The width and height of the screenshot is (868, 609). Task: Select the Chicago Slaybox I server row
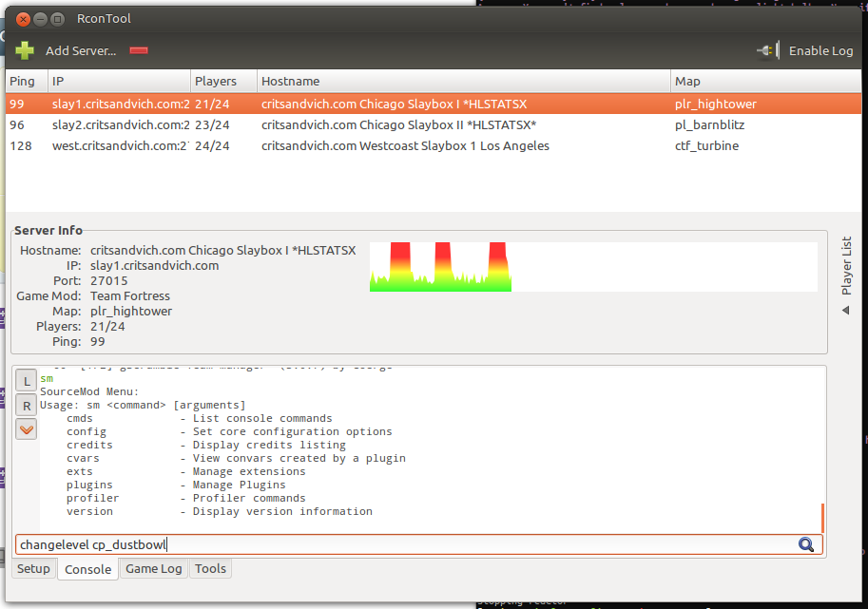tap(434, 104)
